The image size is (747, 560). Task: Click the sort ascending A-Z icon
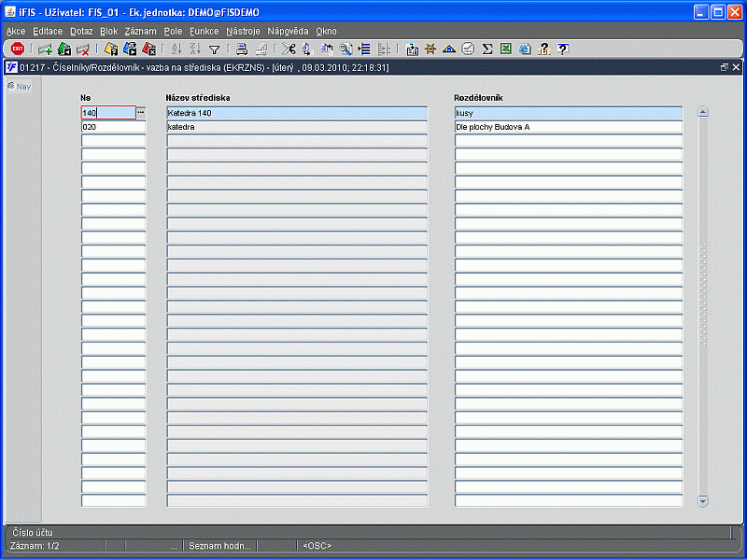click(177, 49)
